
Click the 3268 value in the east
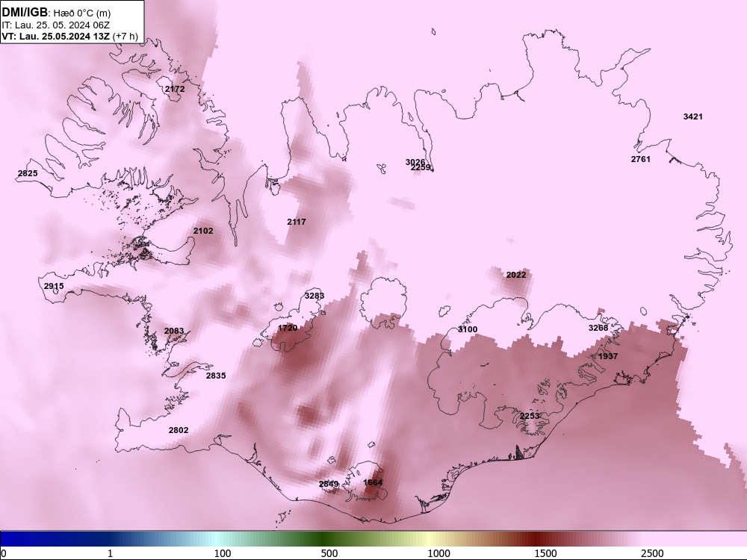[x=598, y=328]
